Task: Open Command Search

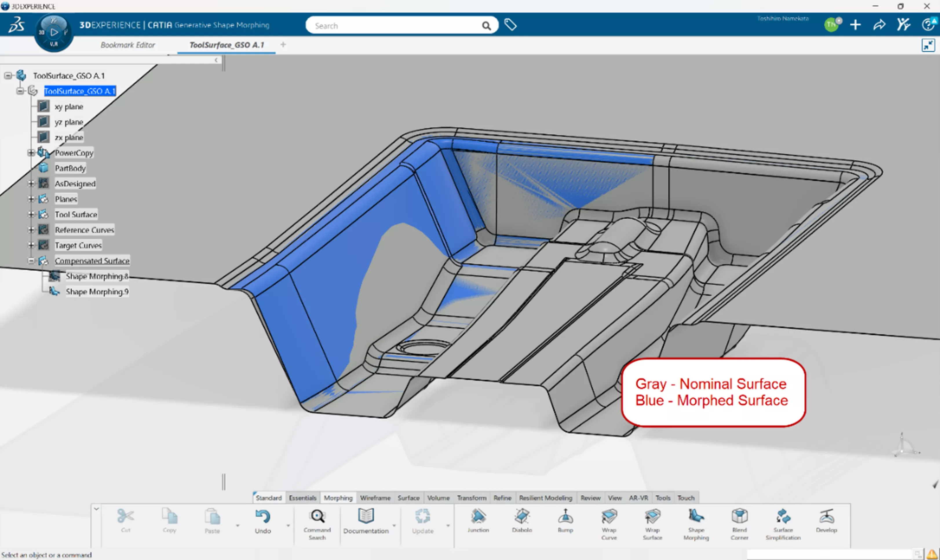Action: click(317, 521)
